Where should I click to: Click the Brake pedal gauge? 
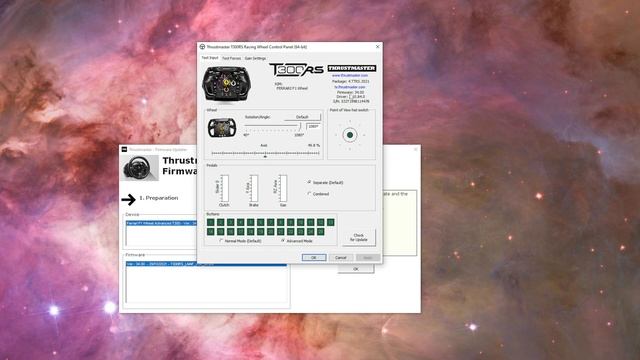click(x=254, y=188)
